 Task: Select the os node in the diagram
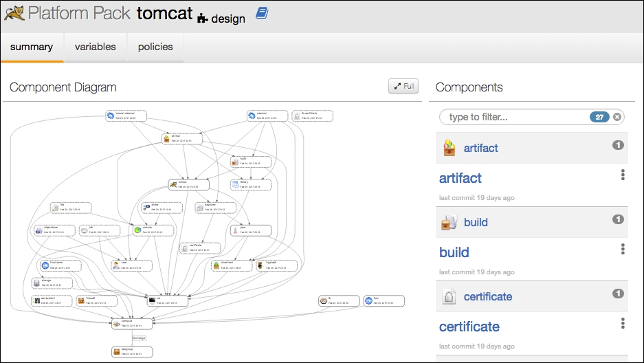(x=168, y=301)
